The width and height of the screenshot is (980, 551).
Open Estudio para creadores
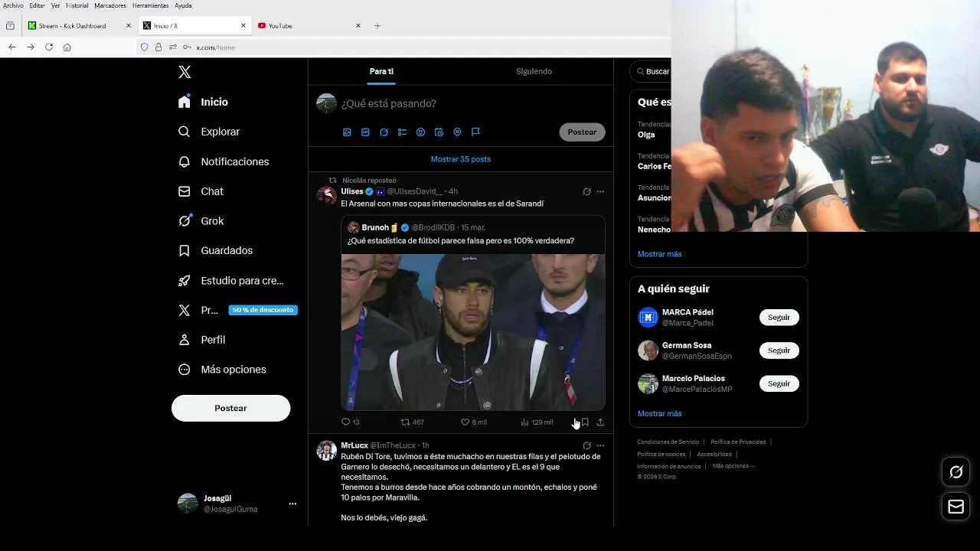click(230, 281)
